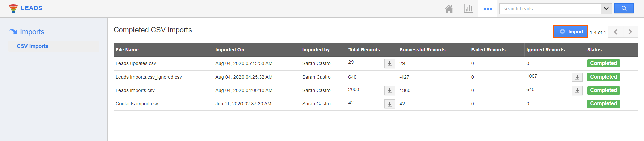Click the blue search magnifier button
Screen dimensions: 644x141
(624, 9)
